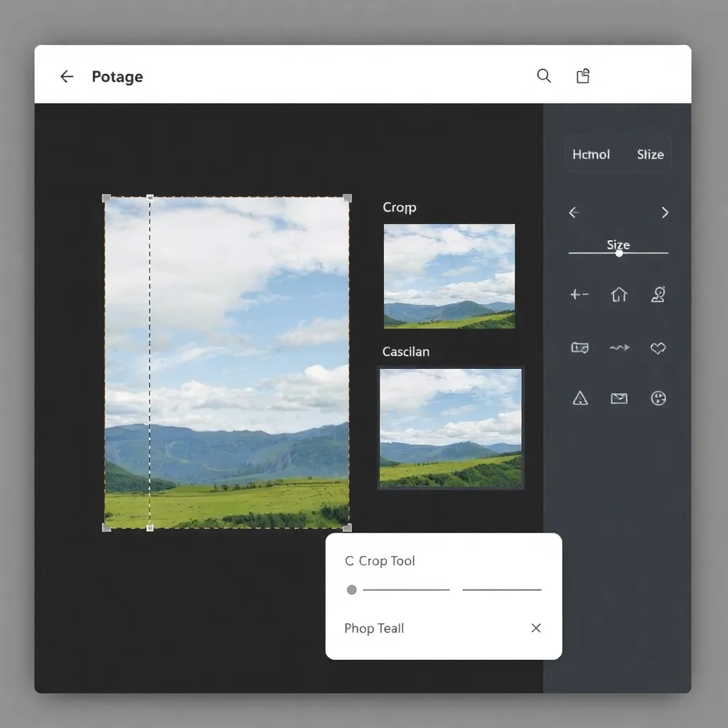Click the pie wheel icon in sidebar
Image resolution: width=728 pixels, height=728 pixels.
pyautogui.click(x=658, y=398)
